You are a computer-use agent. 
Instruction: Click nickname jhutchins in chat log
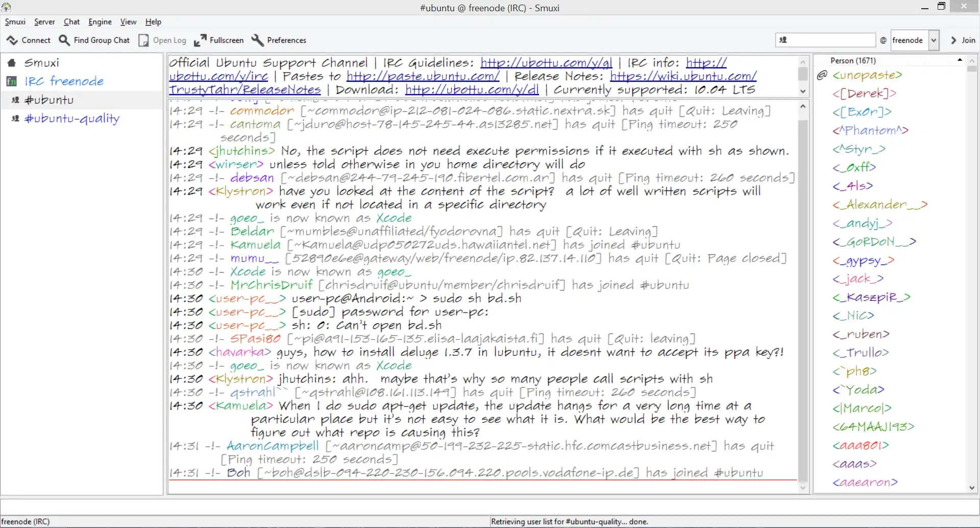[242, 151]
